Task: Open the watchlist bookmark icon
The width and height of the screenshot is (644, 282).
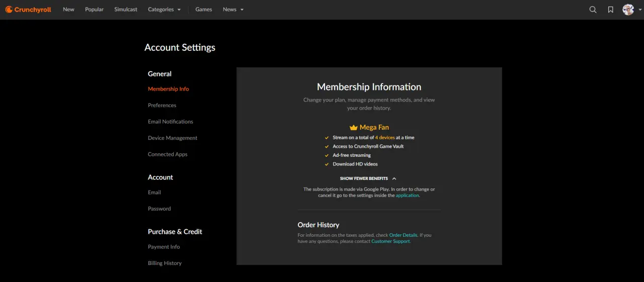Action: point(611,10)
